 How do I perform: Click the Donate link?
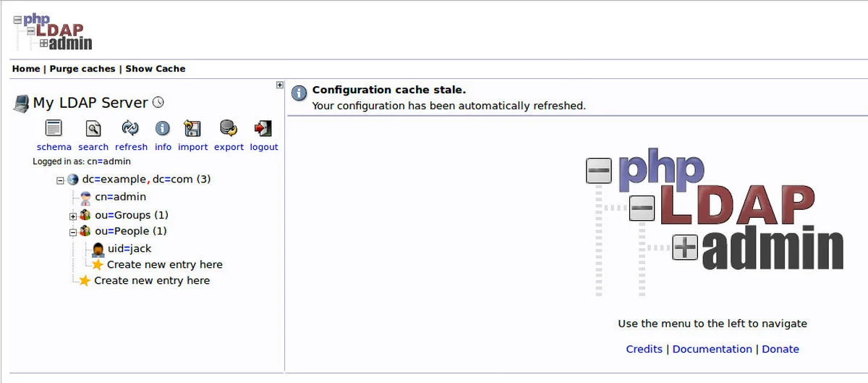(x=780, y=349)
